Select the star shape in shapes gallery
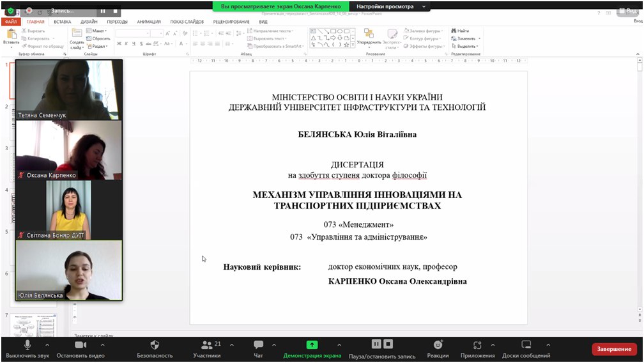The image size is (644, 363). point(347,44)
